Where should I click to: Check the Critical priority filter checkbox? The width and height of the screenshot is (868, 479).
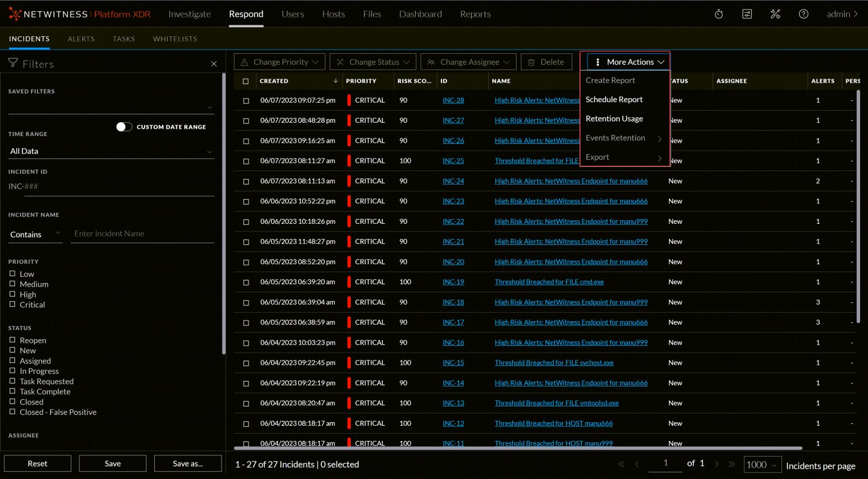click(x=11, y=304)
